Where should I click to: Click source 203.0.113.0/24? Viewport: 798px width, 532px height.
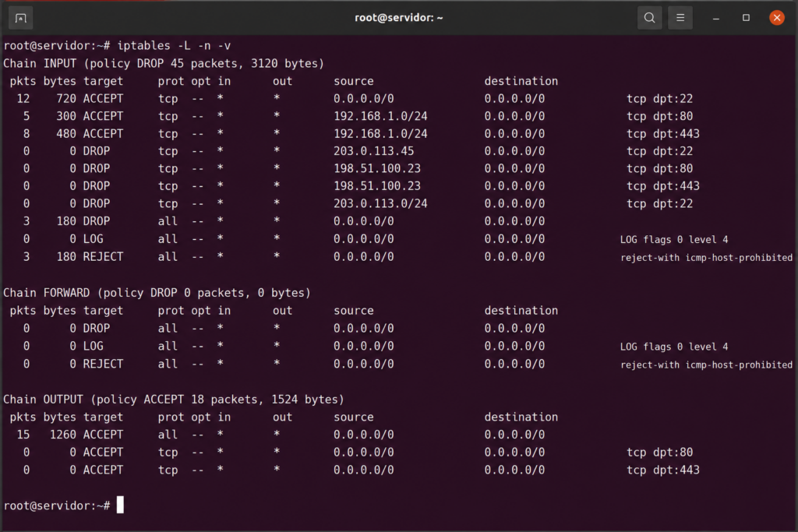click(x=380, y=203)
